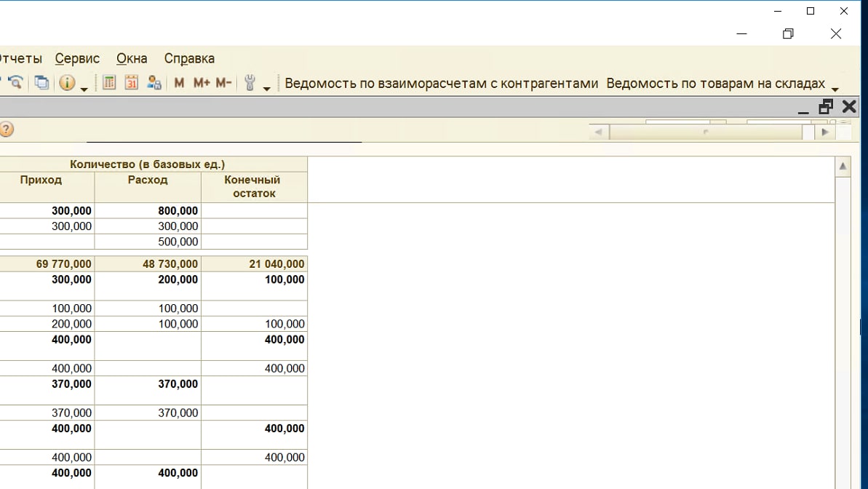Click the M+ memory add button
Screen dimensions: 868x489
tap(202, 83)
